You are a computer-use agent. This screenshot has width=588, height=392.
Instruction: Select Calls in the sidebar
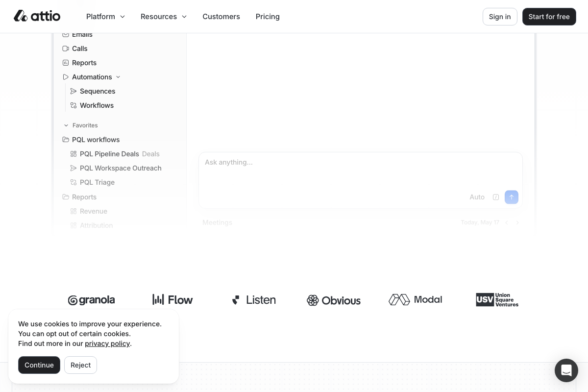pos(80,49)
